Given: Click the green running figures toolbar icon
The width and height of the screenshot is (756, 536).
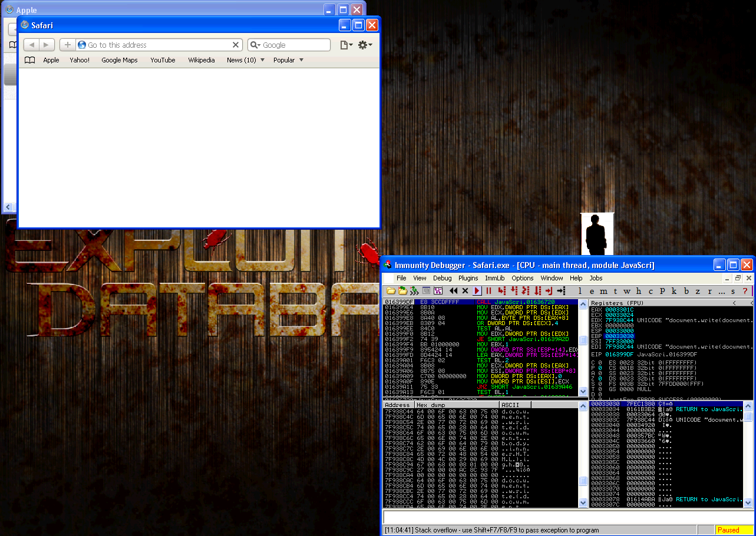Looking at the screenshot, I should [414, 291].
